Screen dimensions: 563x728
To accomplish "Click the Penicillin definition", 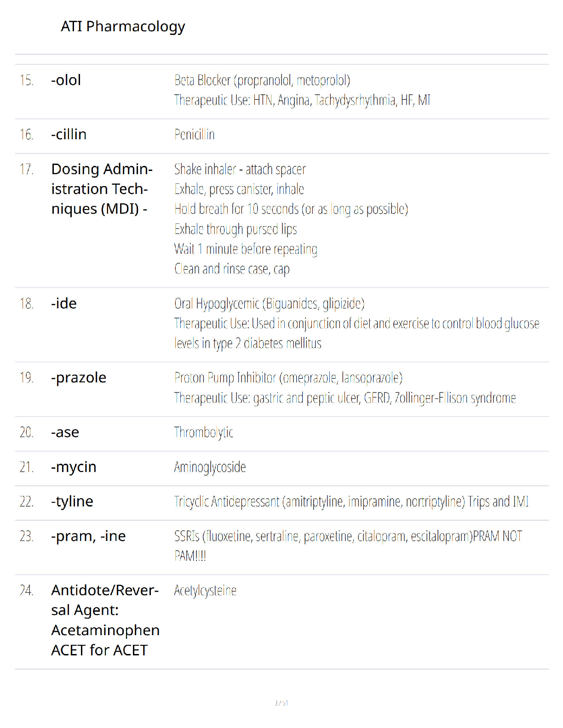I will pyautogui.click(x=194, y=134).
